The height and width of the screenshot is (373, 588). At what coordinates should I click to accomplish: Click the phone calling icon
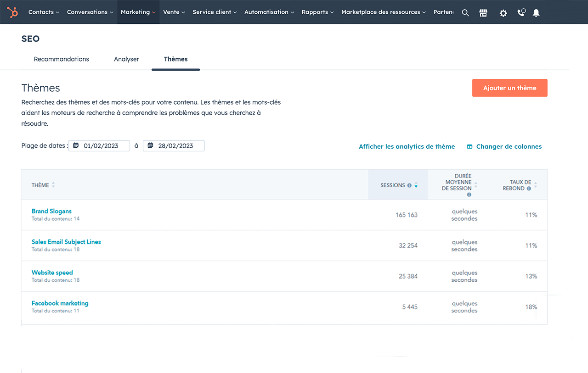pyautogui.click(x=521, y=13)
